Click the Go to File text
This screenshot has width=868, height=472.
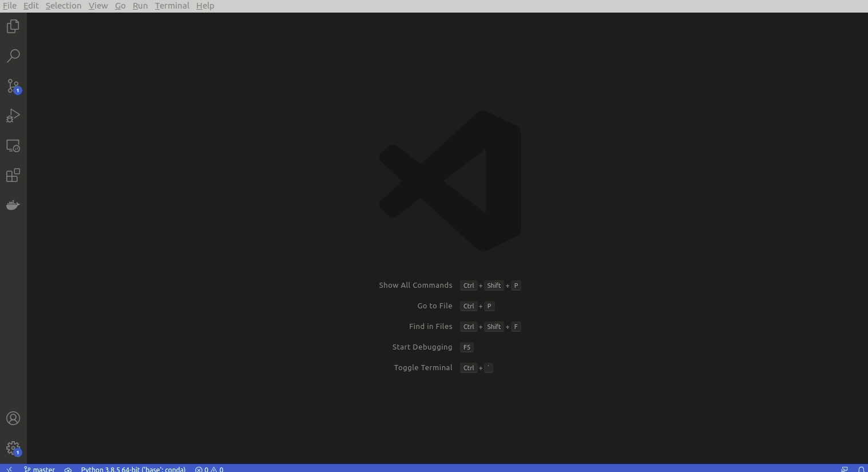tap(435, 306)
